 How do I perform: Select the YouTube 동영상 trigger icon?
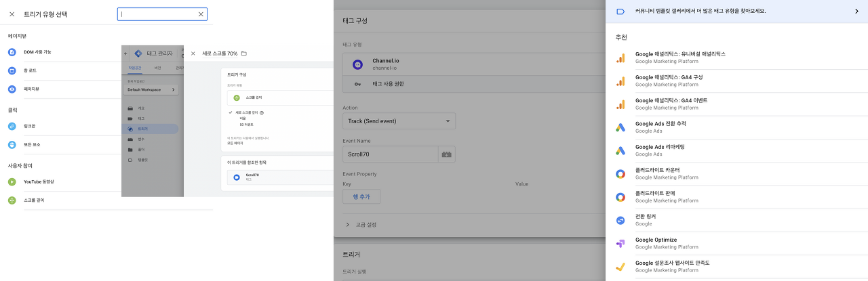pyautogui.click(x=12, y=181)
